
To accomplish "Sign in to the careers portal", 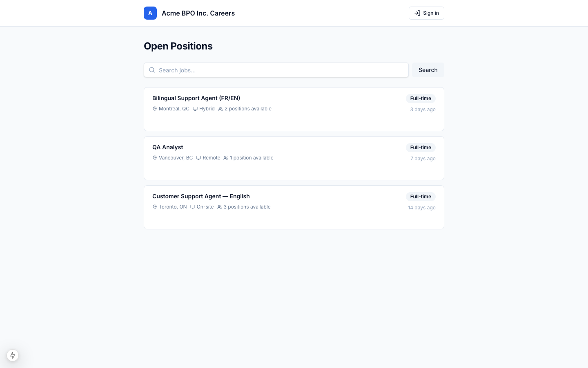I will pos(426,13).
